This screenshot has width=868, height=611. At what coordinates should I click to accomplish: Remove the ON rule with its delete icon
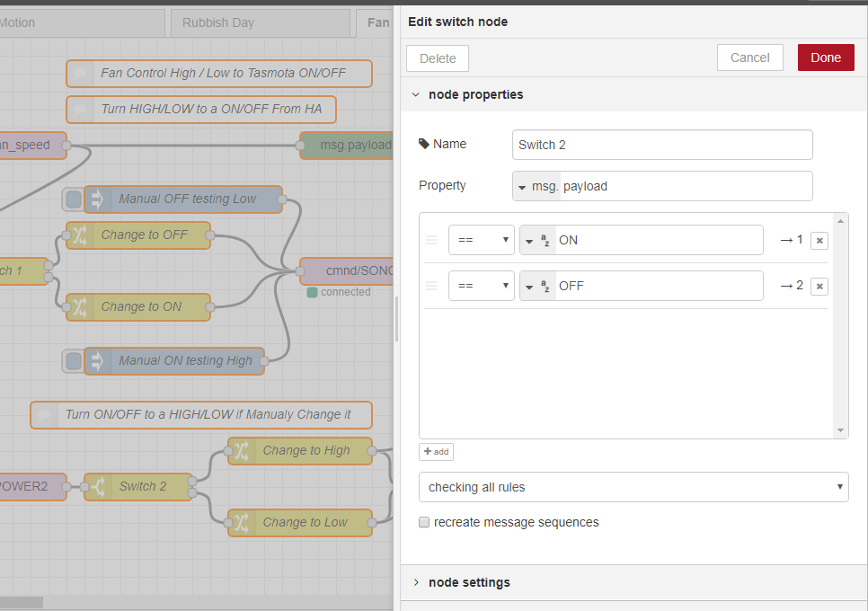click(819, 241)
